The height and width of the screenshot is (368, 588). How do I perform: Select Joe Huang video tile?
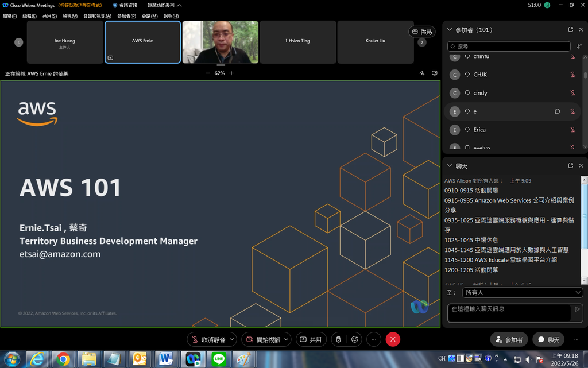point(65,42)
